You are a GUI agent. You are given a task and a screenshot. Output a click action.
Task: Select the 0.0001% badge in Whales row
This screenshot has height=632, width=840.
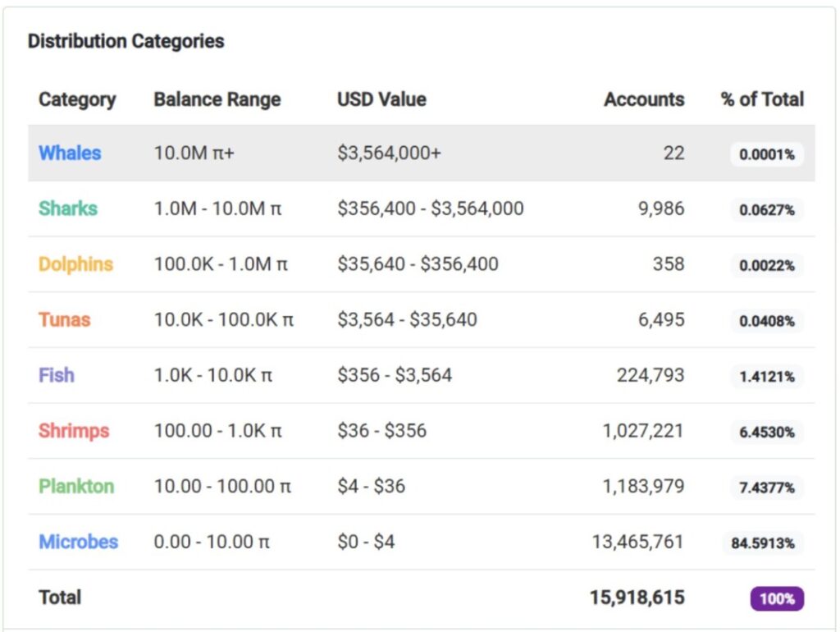[x=766, y=154]
